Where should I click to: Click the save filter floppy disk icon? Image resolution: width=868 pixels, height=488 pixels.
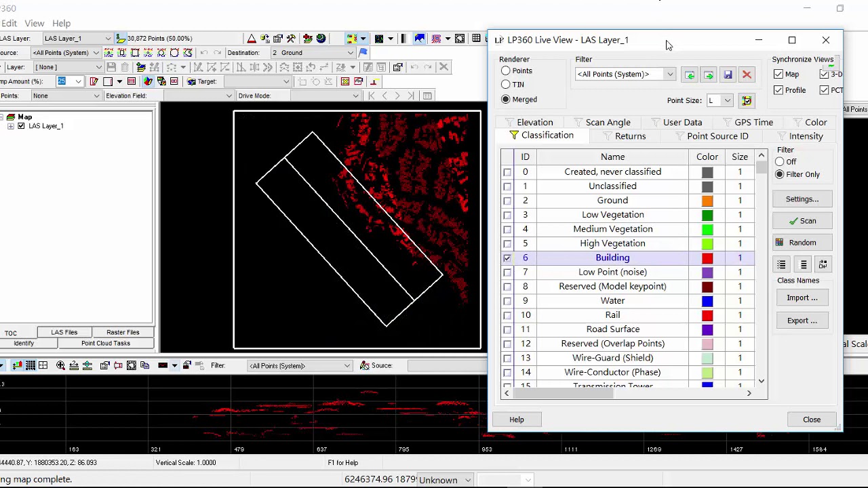pos(728,75)
